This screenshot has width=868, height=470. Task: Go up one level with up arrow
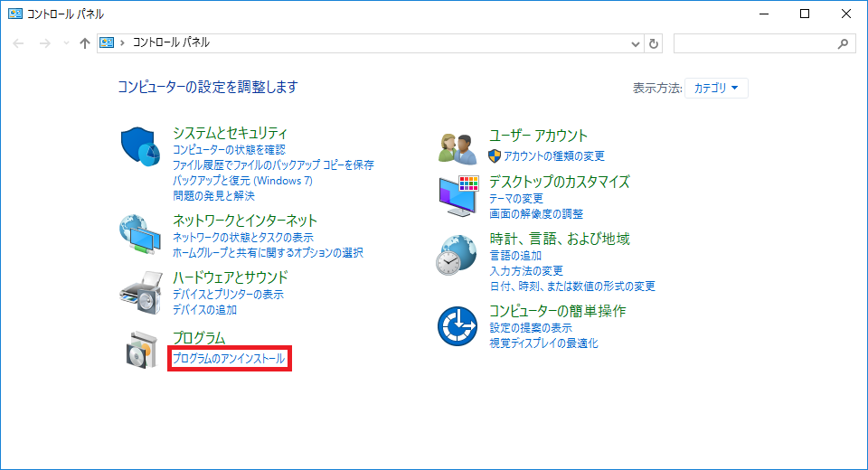85,43
